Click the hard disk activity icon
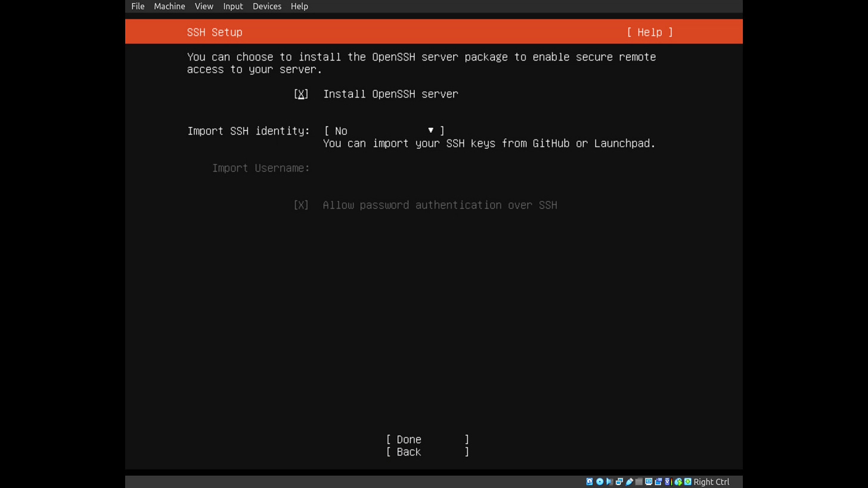Screen dimensions: 868x488 [589, 481]
